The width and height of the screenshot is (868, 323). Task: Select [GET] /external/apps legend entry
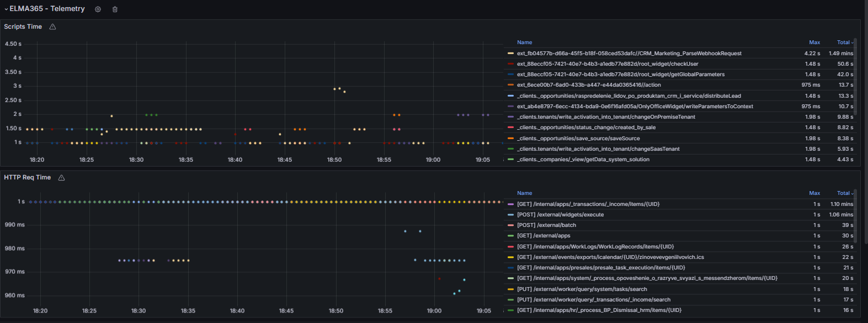(x=544, y=236)
